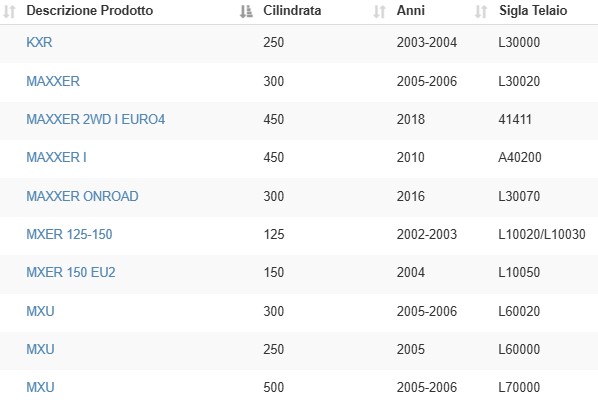Screen dimensions: 598x403
Task: Select the Anni column header
Action: click(x=410, y=11)
